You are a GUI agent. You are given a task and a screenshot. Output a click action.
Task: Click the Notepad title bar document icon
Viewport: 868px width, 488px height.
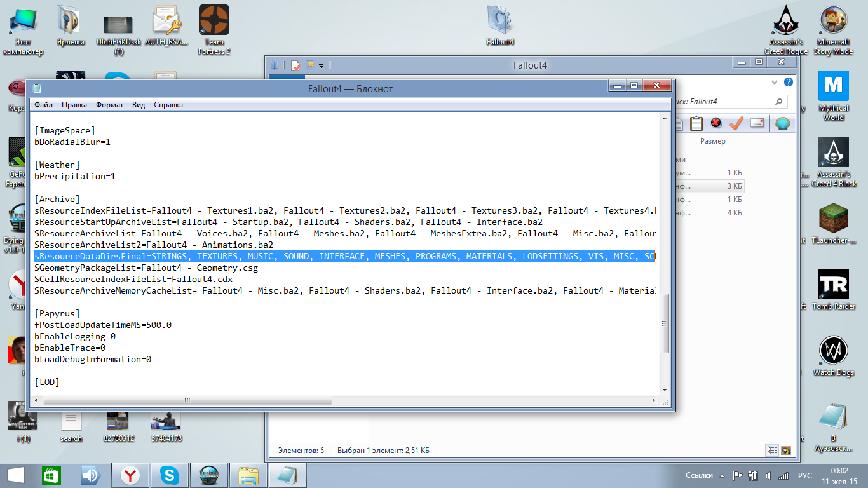37,88
